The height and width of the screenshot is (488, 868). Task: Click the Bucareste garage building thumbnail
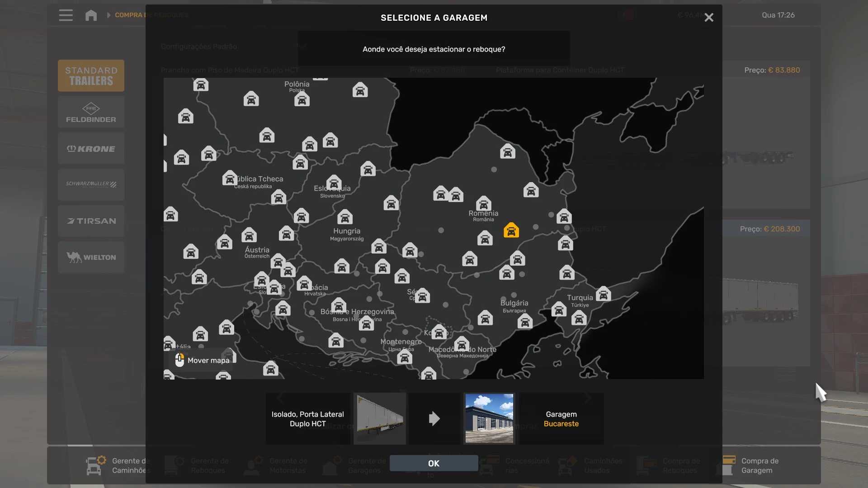tap(489, 418)
